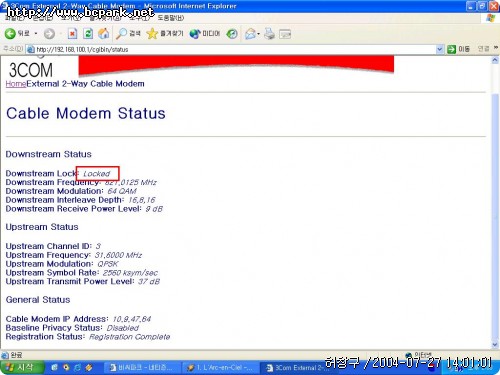The height and width of the screenshot is (375, 500).
Task: Click the Upstream Modulation QPSK line
Action: click(x=62, y=264)
